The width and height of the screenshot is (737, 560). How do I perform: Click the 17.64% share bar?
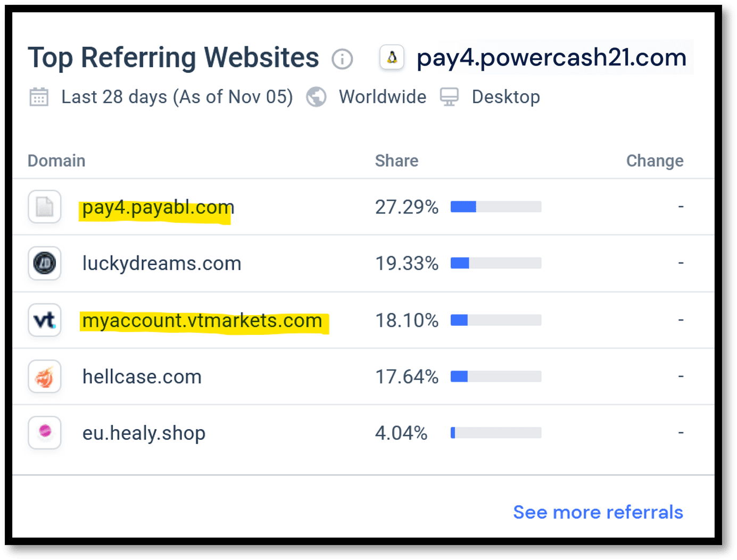pyautogui.click(x=496, y=376)
